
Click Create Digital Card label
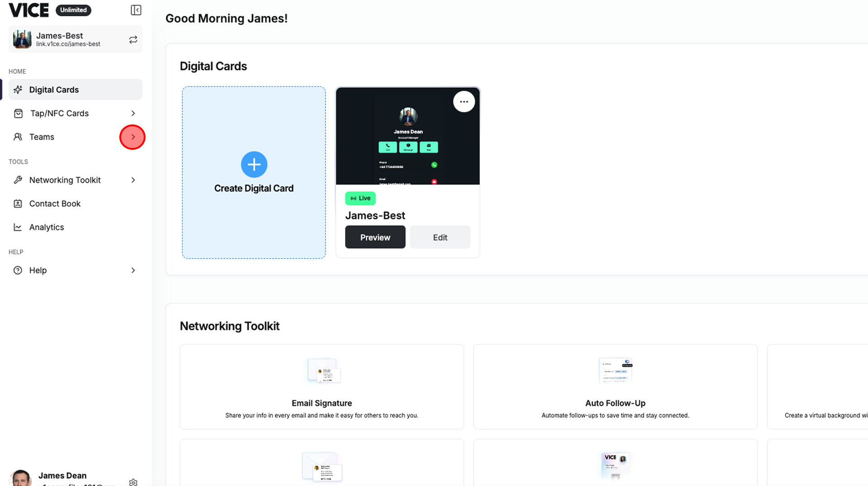[x=254, y=188]
